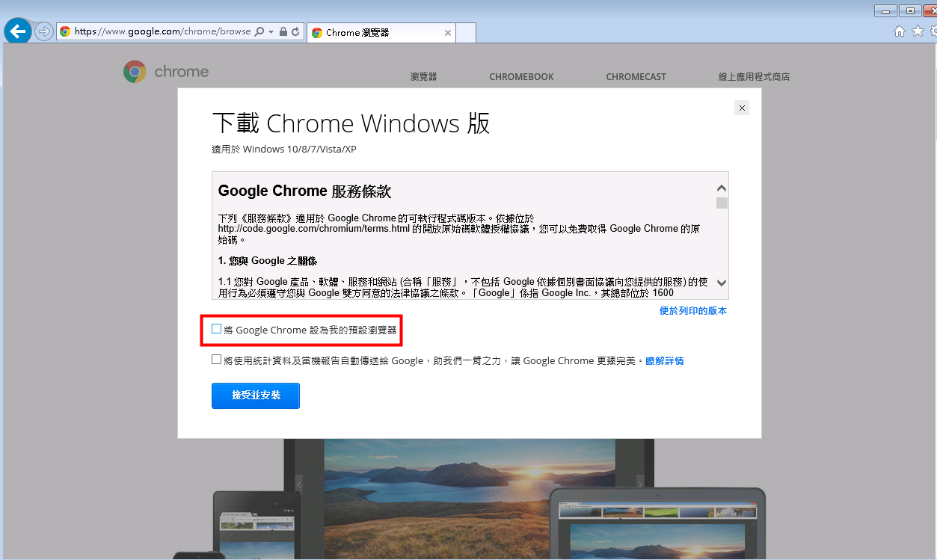Screen dimensions: 937x560
Task: Click the 1. 您與 Google 之關係 section heading
Action: pyautogui.click(x=268, y=261)
